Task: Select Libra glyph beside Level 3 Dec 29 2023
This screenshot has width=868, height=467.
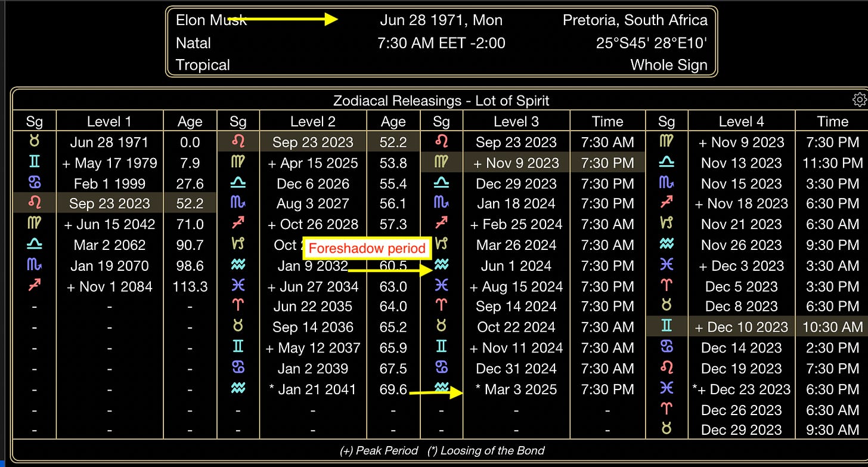Action: [x=441, y=184]
